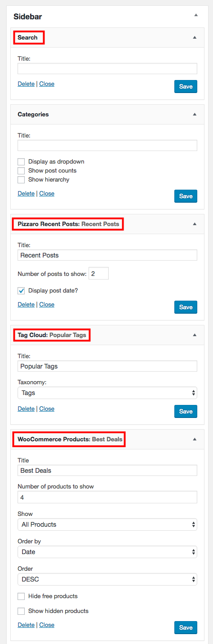Toggle Hide free products checkbox
The height and width of the screenshot is (644, 213).
pos(21,596)
